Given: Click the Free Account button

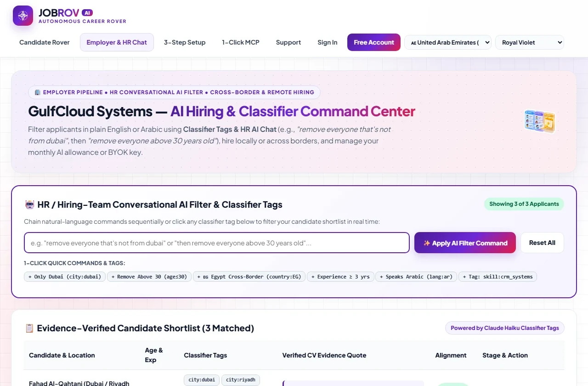Looking at the screenshot, I should pyautogui.click(x=374, y=42).
